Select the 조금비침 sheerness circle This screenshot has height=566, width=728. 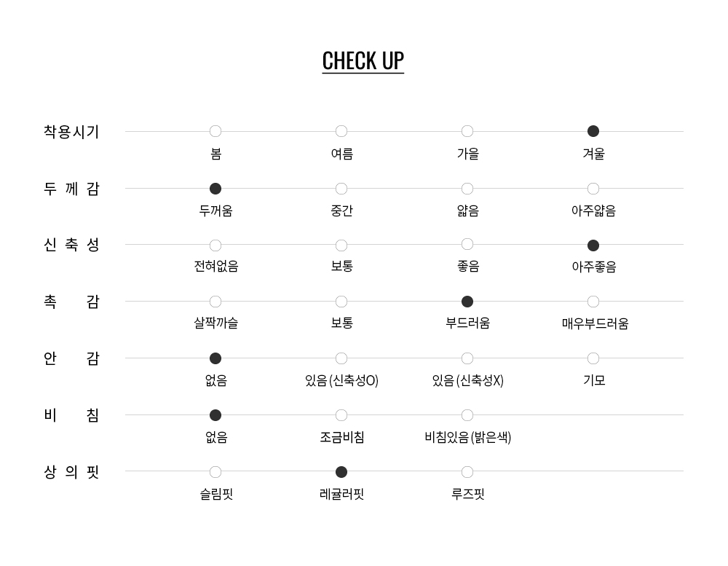pos(341,415)
